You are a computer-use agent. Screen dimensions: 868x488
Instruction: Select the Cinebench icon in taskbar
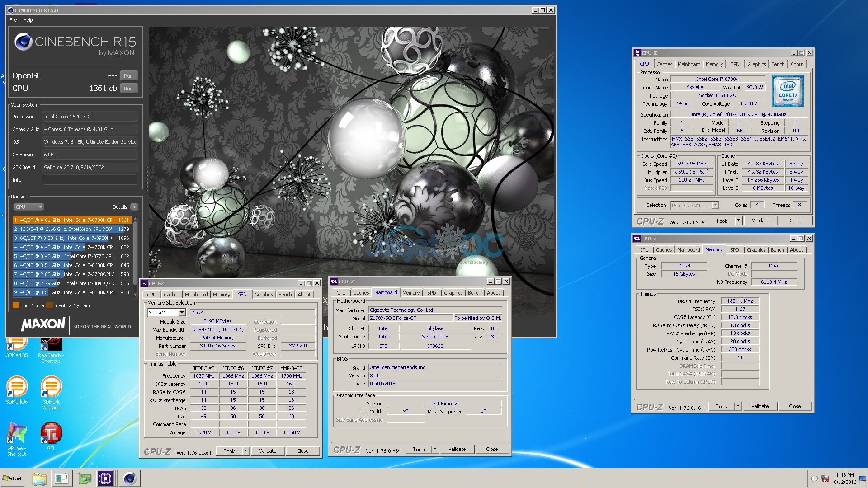[130, 479]
